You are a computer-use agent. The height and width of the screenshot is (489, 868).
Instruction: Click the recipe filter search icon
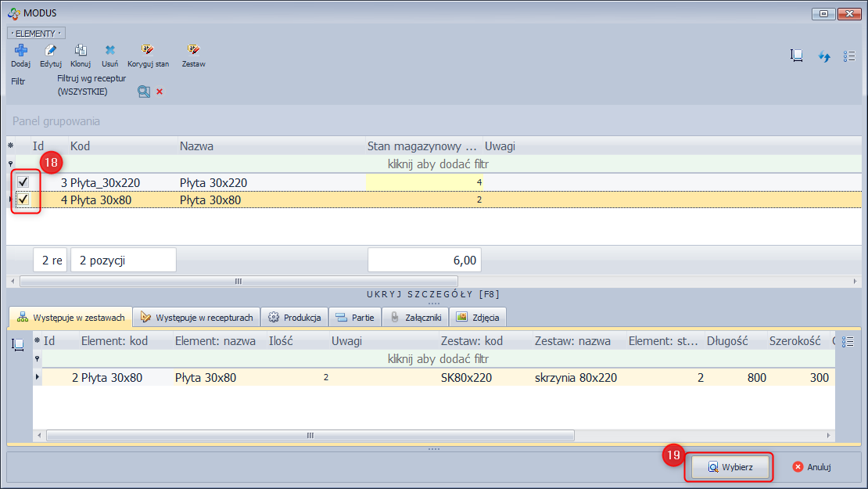pos(143,92)
